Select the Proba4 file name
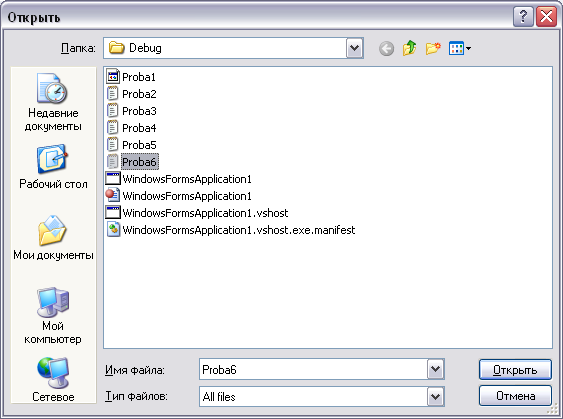563x419 pixels. 139,128
